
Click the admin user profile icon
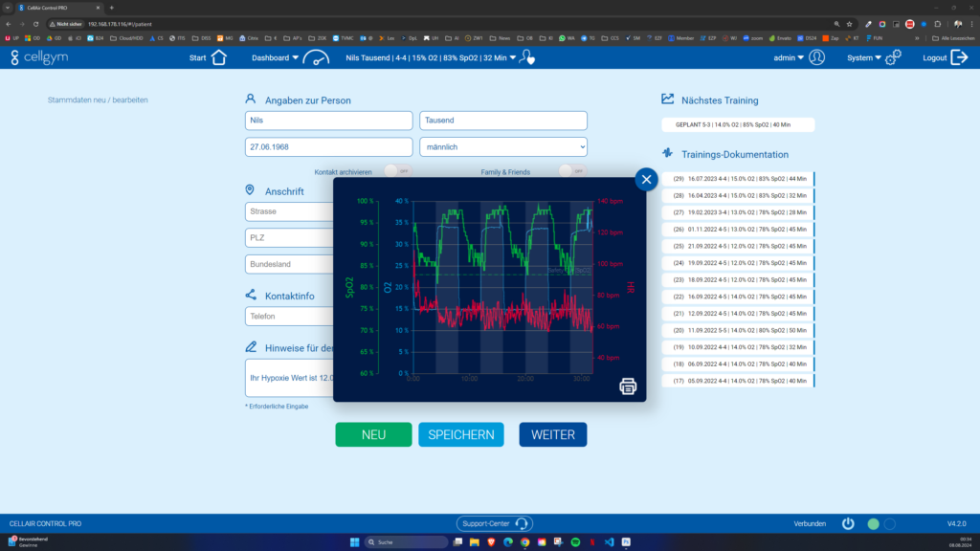pos(816,57)
